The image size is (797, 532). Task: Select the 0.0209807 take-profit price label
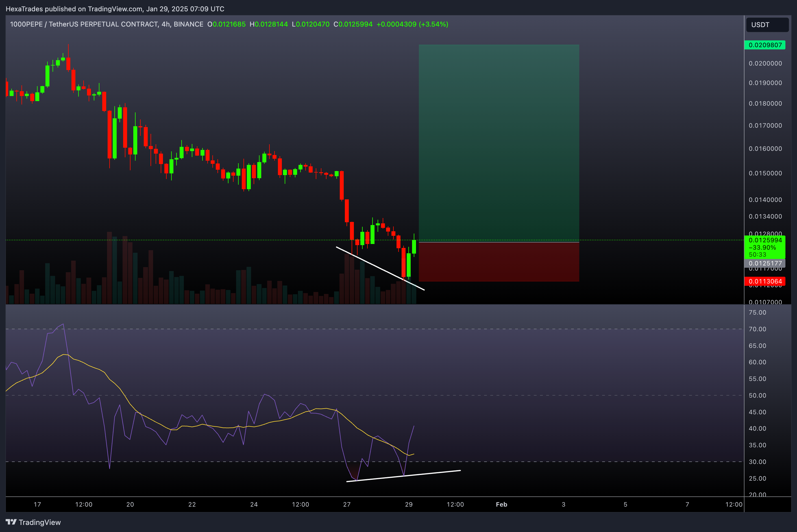[x=765, y=45]
